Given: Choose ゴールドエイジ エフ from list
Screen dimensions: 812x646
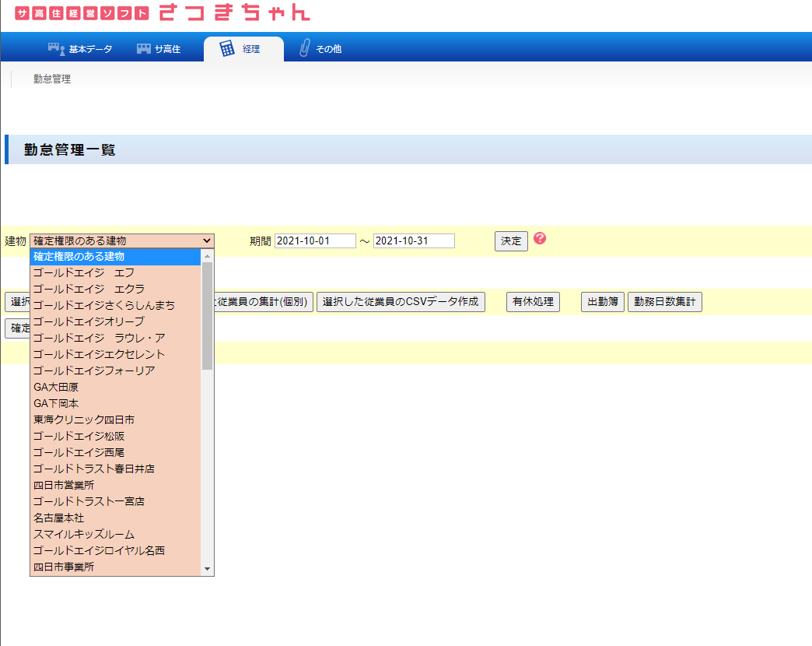Looking at the screenshot, I should coord(84,272).
